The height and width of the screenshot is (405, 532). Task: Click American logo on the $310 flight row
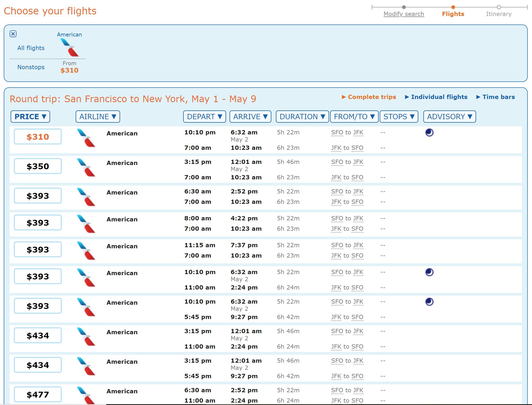(86, 138)
